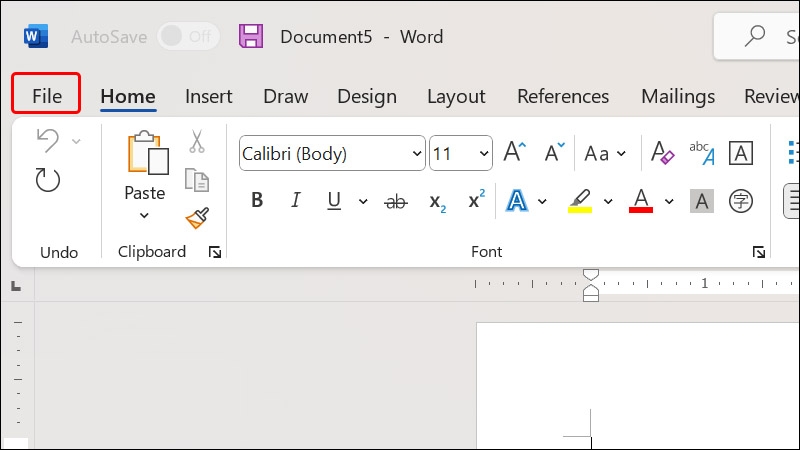Open the References tab
Viewport: 800px width, 450px height.
coord(563,96)
